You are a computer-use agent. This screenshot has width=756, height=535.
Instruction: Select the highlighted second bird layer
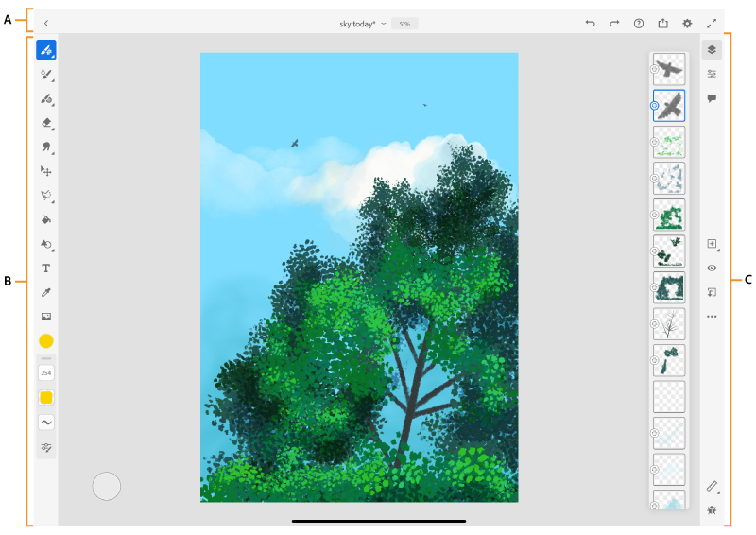point(669,105)
